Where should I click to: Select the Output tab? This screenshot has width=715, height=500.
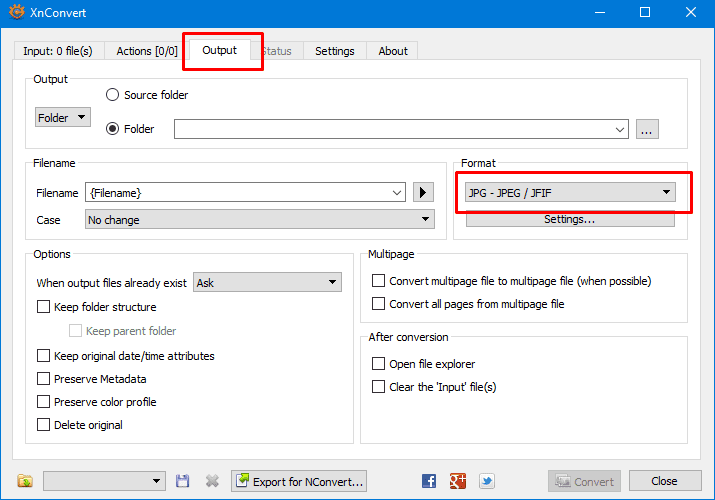pyautogui.click(x=219, y=50)
